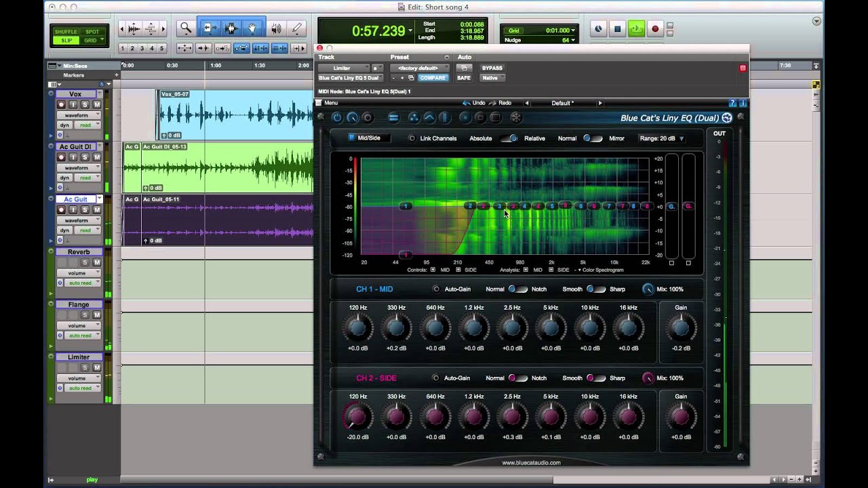Mute the Vox track
This screenshot has height=488, width=868.
coord(96,104)
